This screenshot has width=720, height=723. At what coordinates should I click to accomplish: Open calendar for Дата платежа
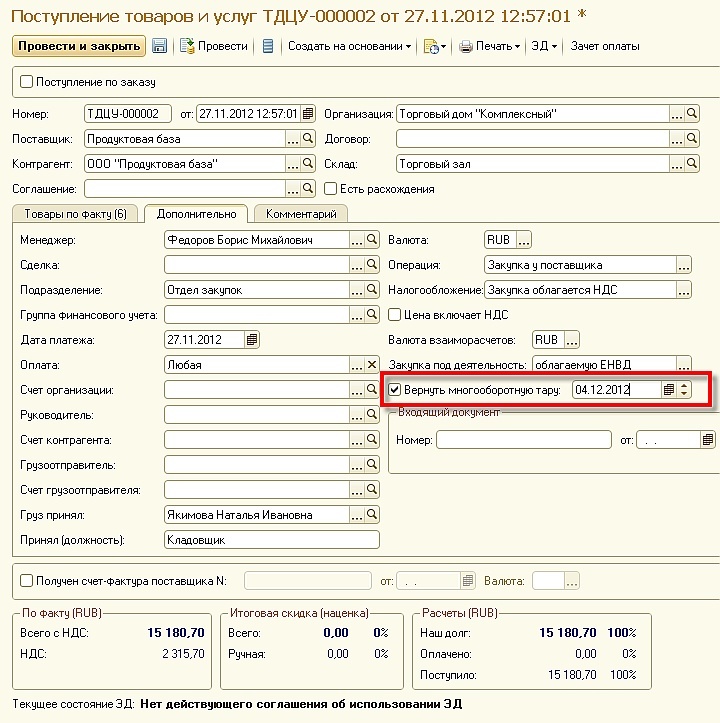[x=252, y=340]
